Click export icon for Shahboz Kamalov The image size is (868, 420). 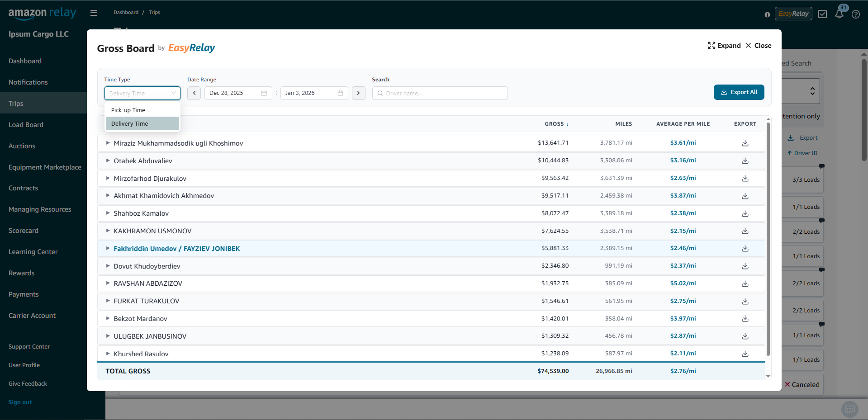[745, 213]
